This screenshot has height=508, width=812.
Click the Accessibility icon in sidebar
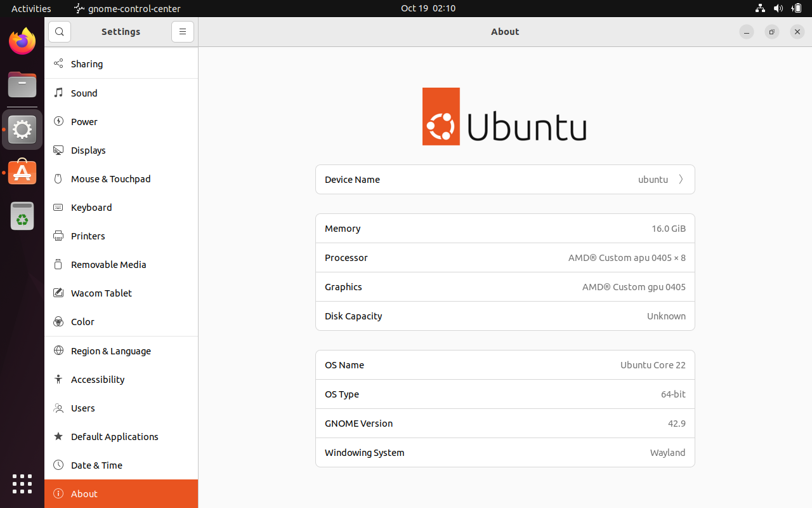click(58, 379)
